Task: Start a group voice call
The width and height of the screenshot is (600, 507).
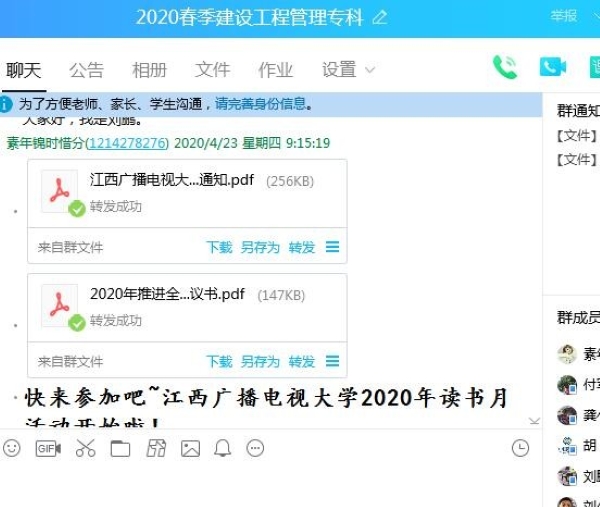Action: (x=505, y=67)
